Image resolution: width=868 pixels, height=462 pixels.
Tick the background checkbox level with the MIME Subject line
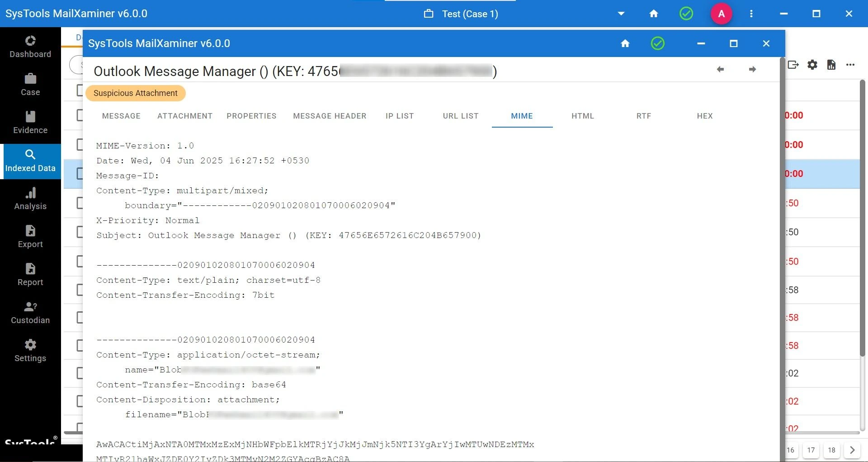click(x=80, y=232)
